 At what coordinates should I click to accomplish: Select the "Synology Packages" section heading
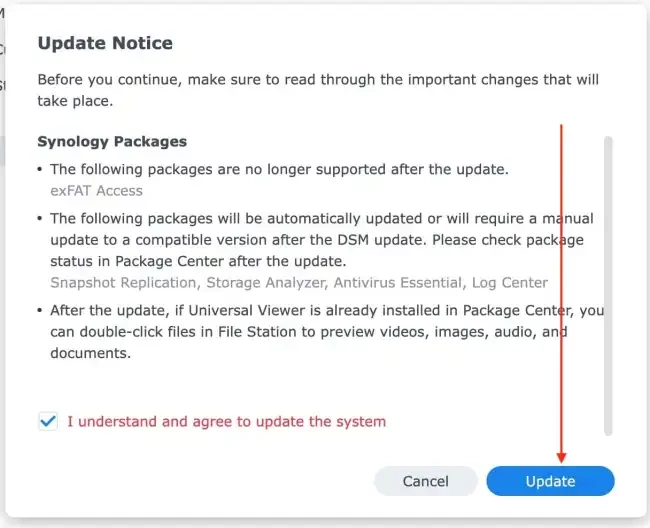[x=112, y=142]
